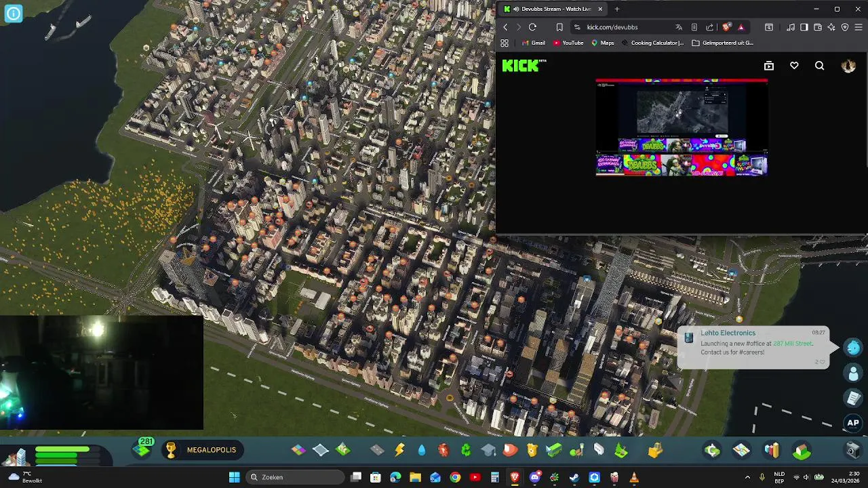Open the event journal document icon
868x488 pixels.
853,398
